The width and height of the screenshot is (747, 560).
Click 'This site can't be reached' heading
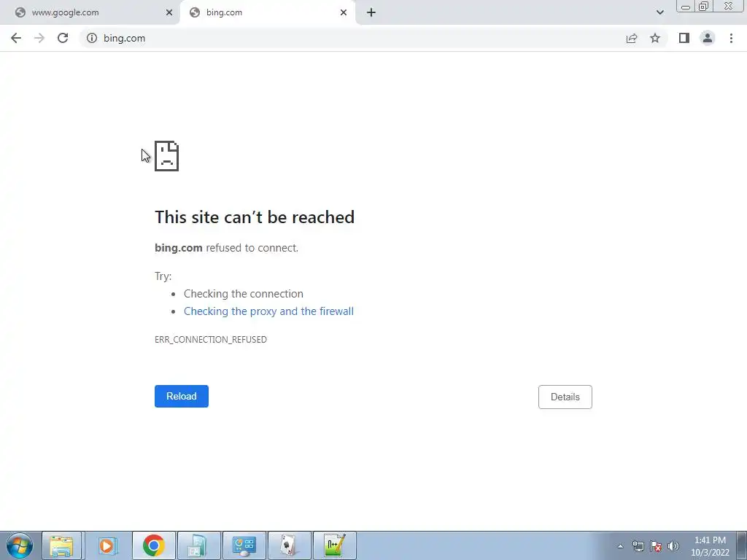point(255,217)
